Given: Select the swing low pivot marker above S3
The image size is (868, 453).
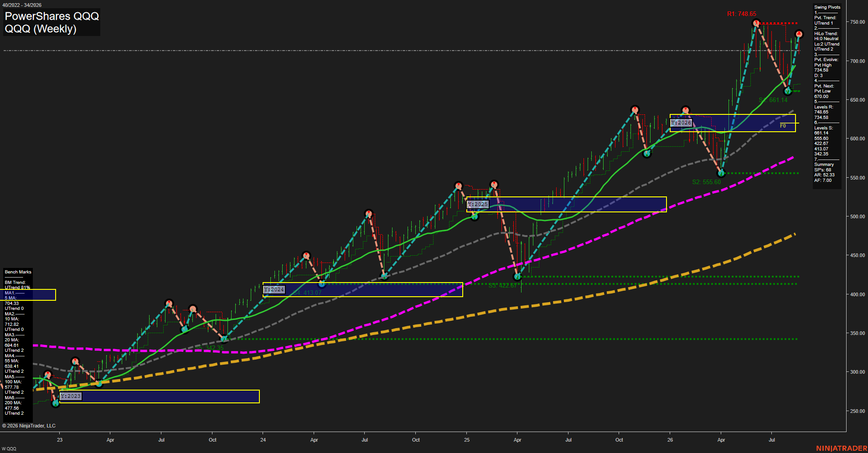Looking at the screenshot, I should tap(517, 277).
